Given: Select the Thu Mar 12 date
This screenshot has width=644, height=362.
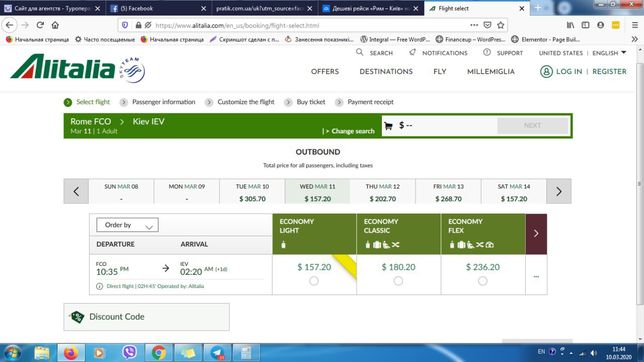Looking at the screenshot, I should 382,192.
